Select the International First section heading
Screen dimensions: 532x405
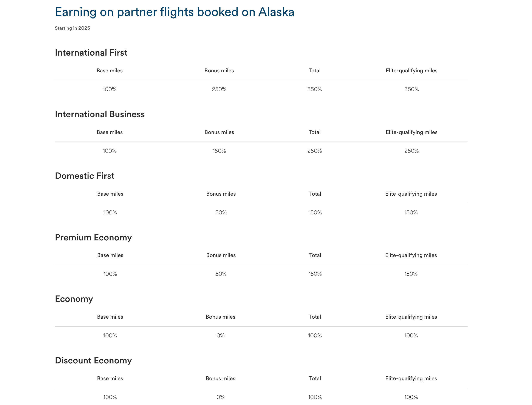click(x=91, y=53)
